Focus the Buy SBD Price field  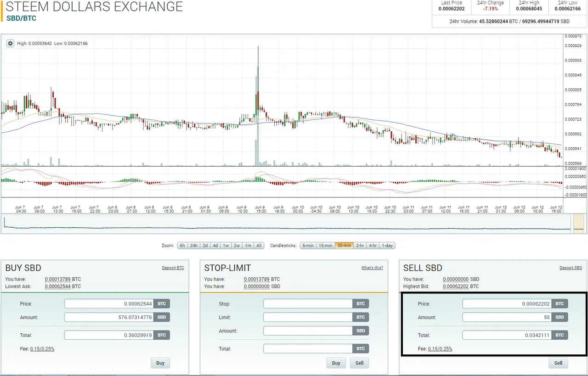click(x=109, y=303)
